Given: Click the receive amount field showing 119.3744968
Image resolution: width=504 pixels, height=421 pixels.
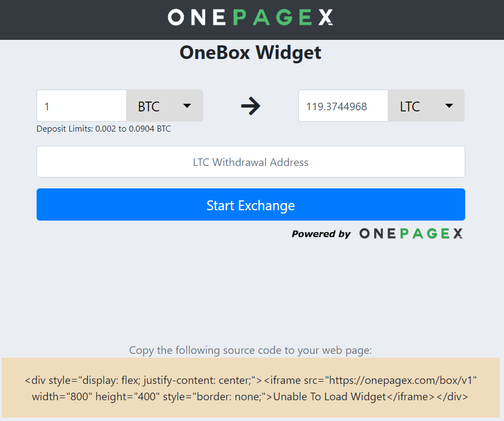Looking at the screenshot, I should (x=343, y=106).
